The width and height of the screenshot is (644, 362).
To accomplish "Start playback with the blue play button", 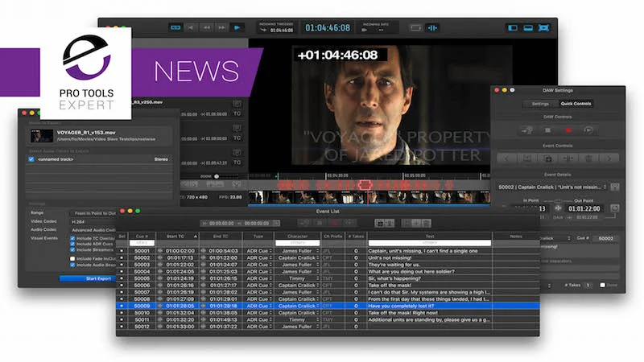I will (x=237, y=27).
